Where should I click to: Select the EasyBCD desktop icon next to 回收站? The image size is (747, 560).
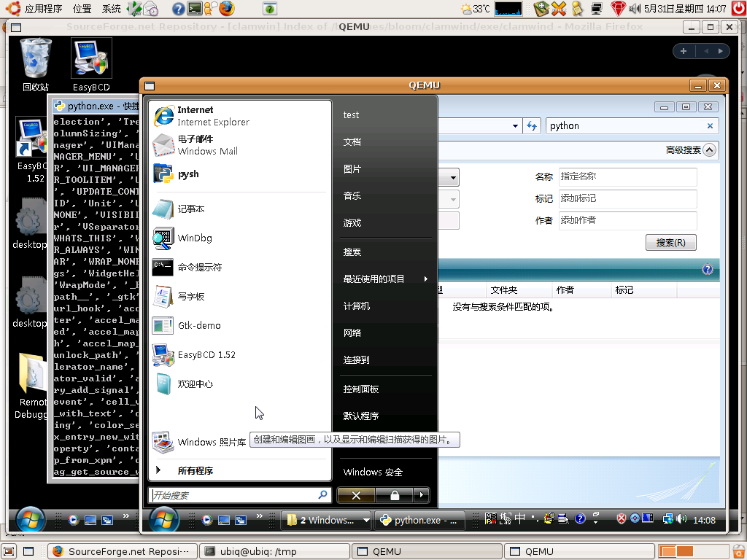click(91, 65)
